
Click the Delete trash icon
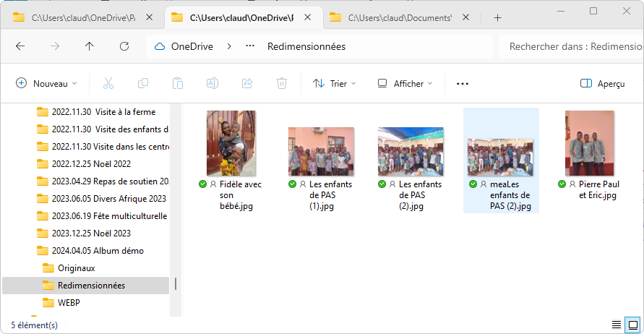coord(282,84)
